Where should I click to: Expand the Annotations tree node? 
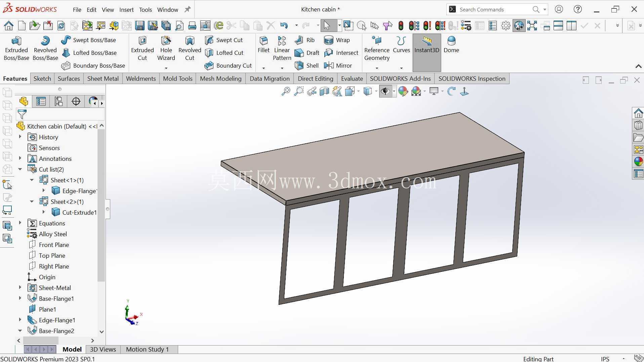point(20,158)
